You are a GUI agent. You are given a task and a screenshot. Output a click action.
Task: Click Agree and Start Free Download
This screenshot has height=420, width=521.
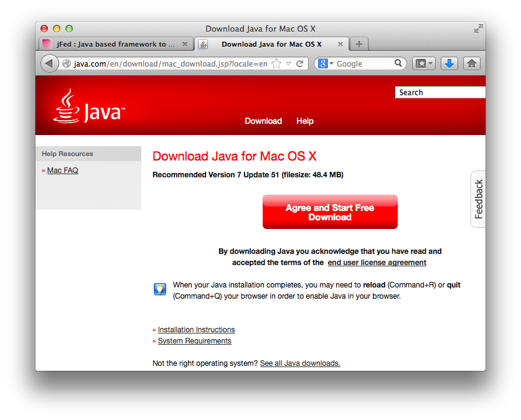coord(330,212)
